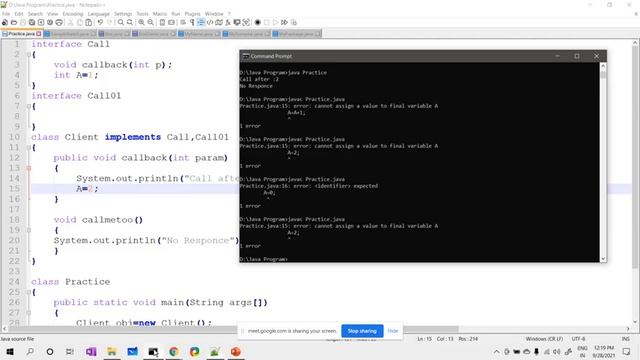The width and height of the screenshot is (640, 360).
Task: Collapse the callmetoo method fold at line 19
Action: tap(29, 230)
